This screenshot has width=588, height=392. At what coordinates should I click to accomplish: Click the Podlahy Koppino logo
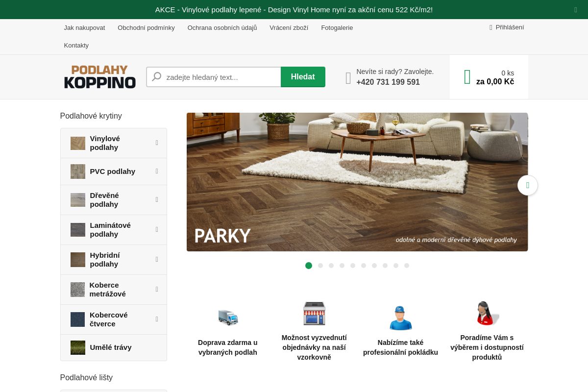click(x=100, y=77)
